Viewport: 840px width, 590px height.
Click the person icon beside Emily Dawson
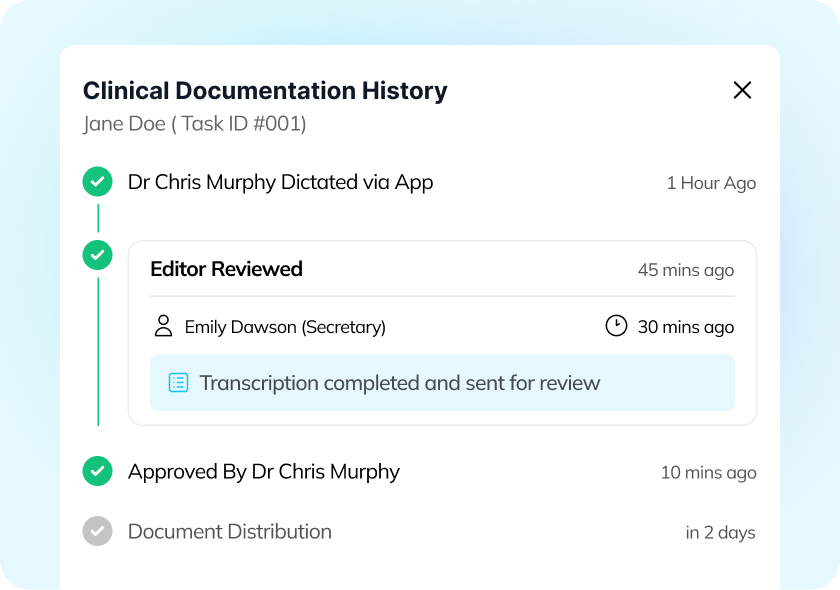click(162, 326)
